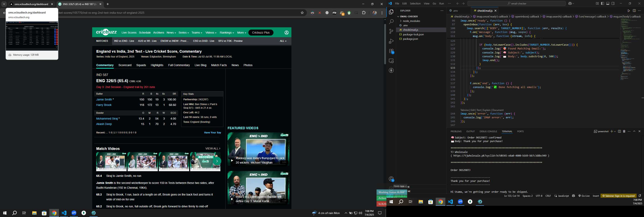Run checkEmail.js with the editor play icon
The image size is (644, 217).
coord(629,11)
